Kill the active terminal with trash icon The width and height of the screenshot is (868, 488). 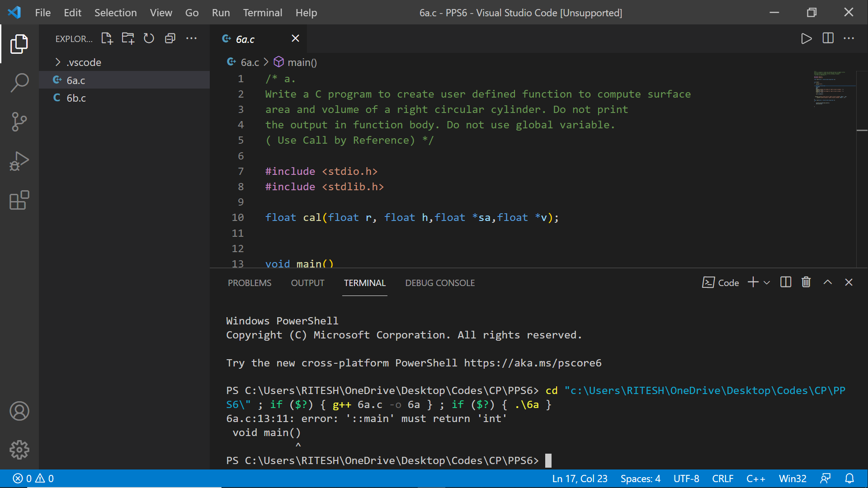[x=806, y=282]
